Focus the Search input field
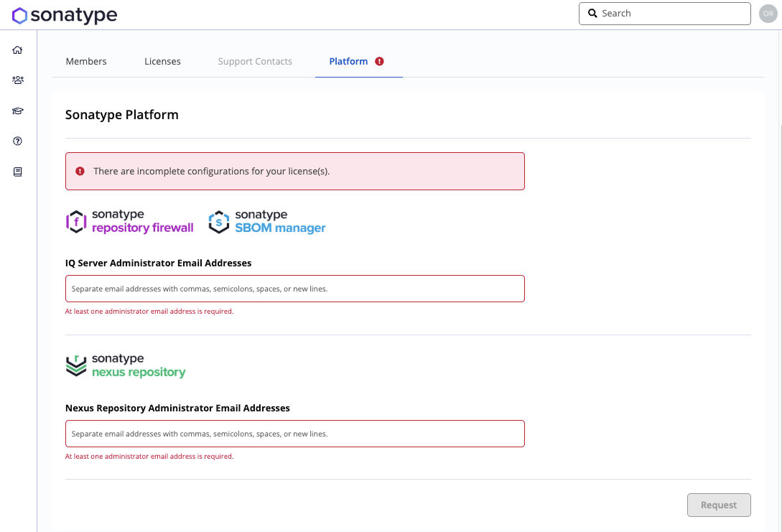Viewport: 782px width, 532px height. tap(665, 14)
